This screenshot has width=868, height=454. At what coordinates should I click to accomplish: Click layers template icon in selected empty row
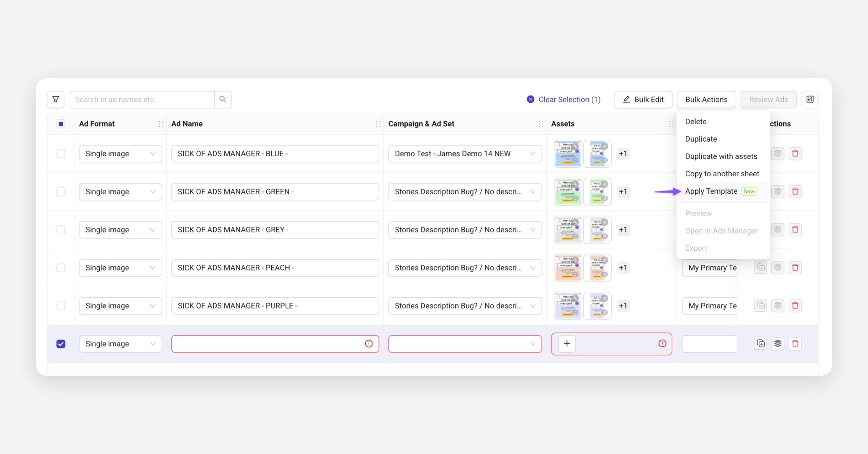coord(778,344)
